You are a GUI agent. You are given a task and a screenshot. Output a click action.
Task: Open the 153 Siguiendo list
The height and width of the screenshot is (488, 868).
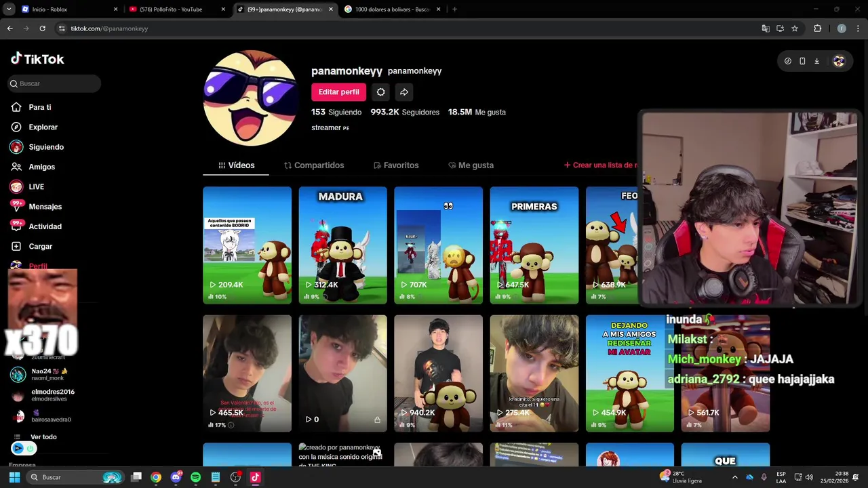pos(336,112)
